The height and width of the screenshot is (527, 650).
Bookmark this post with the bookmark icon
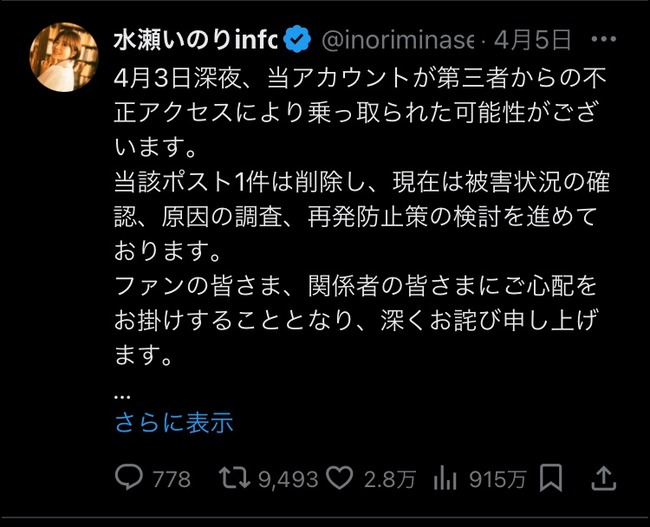pyautogui.click(x=551, y=478)
